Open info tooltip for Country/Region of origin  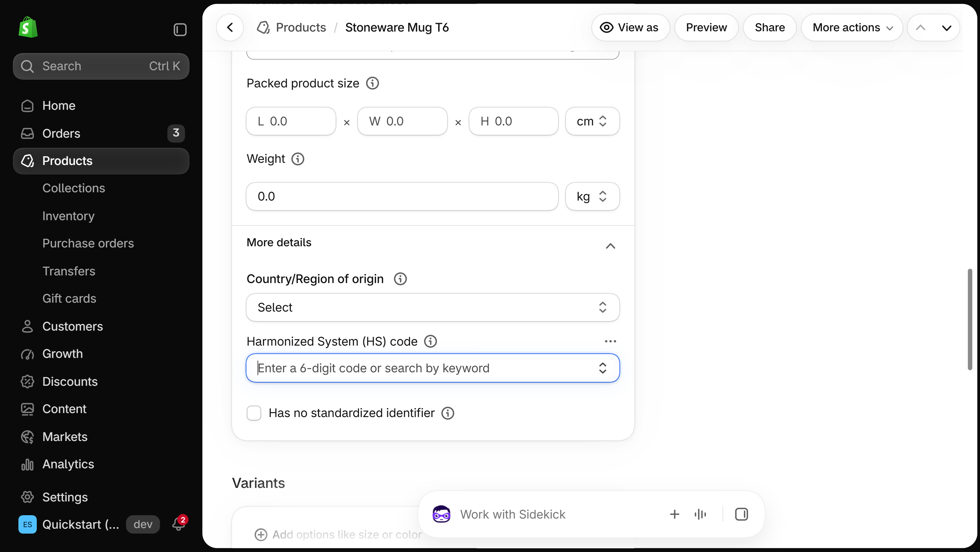click(400, 279)
